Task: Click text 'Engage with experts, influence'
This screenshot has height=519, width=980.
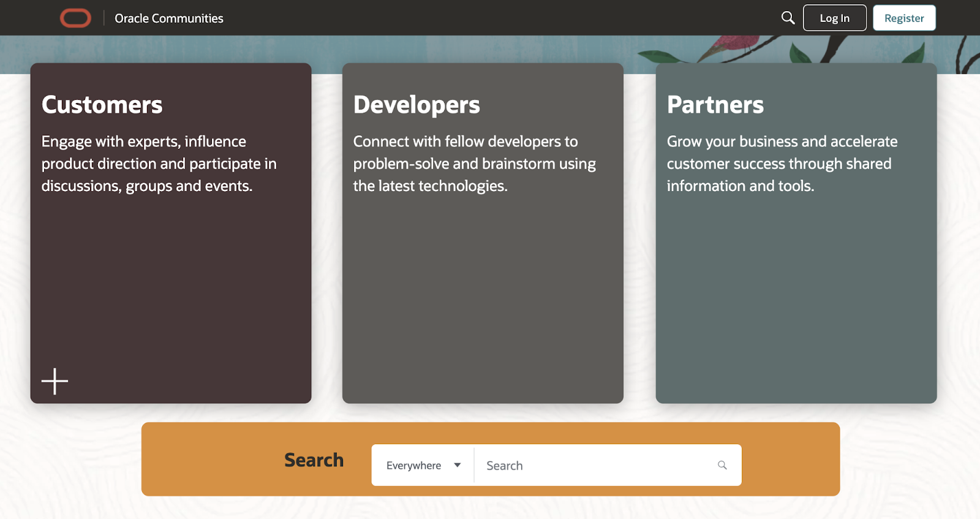Action: 144,142
